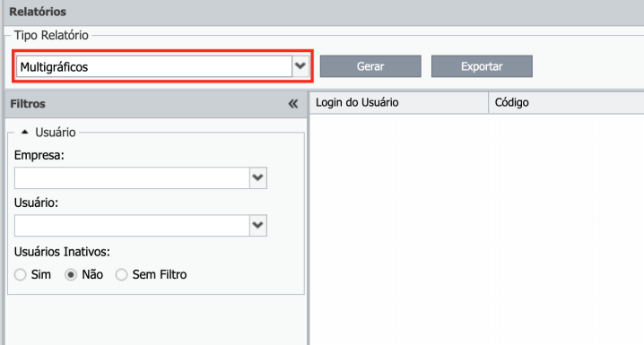Select the Sim radio for inactive users
The image size is (644, 345).
coord(20,274)
